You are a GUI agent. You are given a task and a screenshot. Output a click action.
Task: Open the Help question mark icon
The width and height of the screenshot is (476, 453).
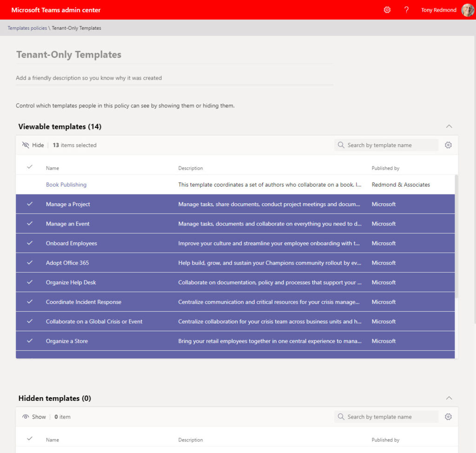click(406, 10)
